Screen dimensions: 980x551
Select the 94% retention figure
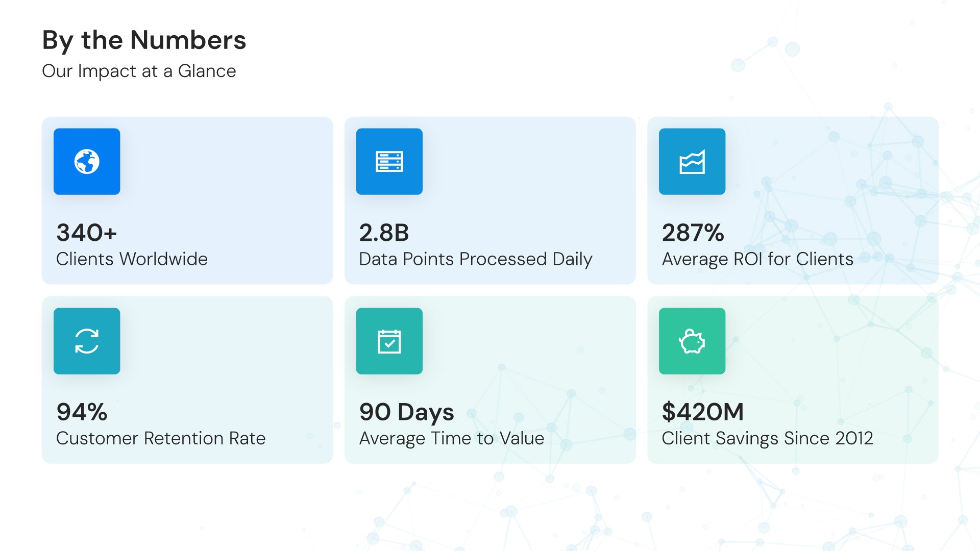(82, 412)
